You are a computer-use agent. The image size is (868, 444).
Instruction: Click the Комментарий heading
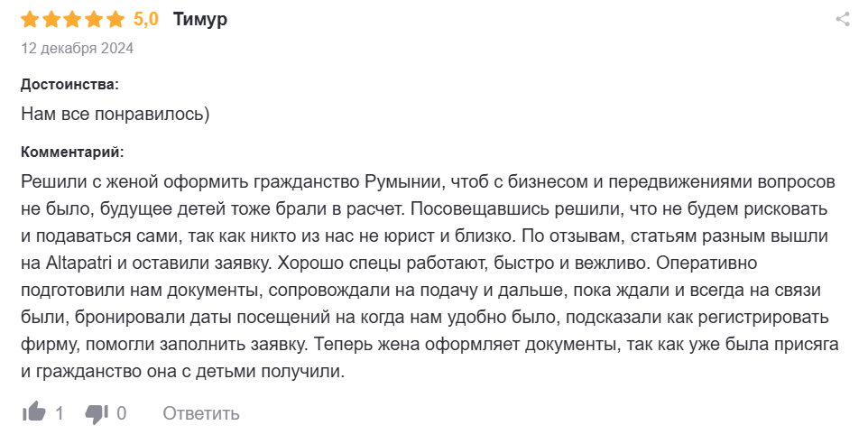click(72, 152)
